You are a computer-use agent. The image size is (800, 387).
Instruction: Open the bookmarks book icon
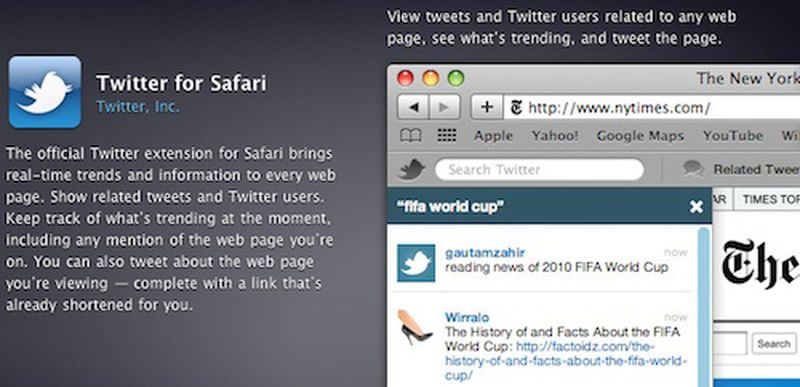(x=411, y=136)
